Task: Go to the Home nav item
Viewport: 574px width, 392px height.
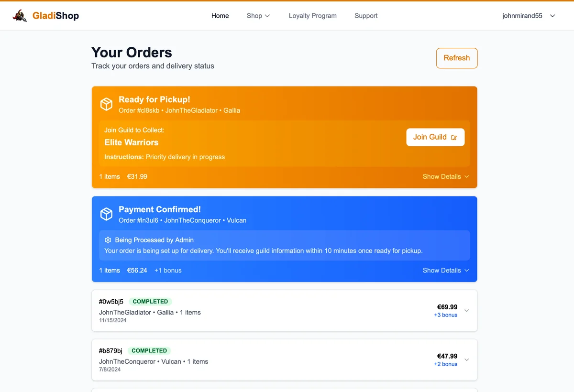Action: pos(220,16)
